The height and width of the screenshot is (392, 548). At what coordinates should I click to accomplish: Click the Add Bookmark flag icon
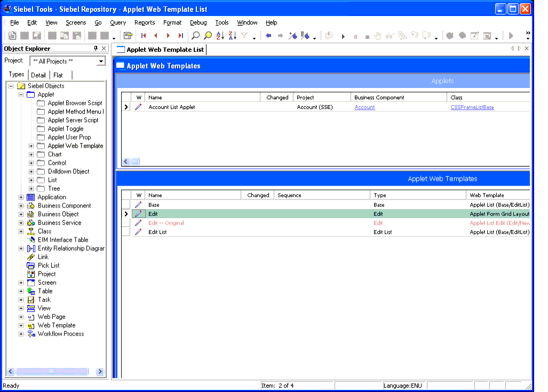click(x=293, y=36)
